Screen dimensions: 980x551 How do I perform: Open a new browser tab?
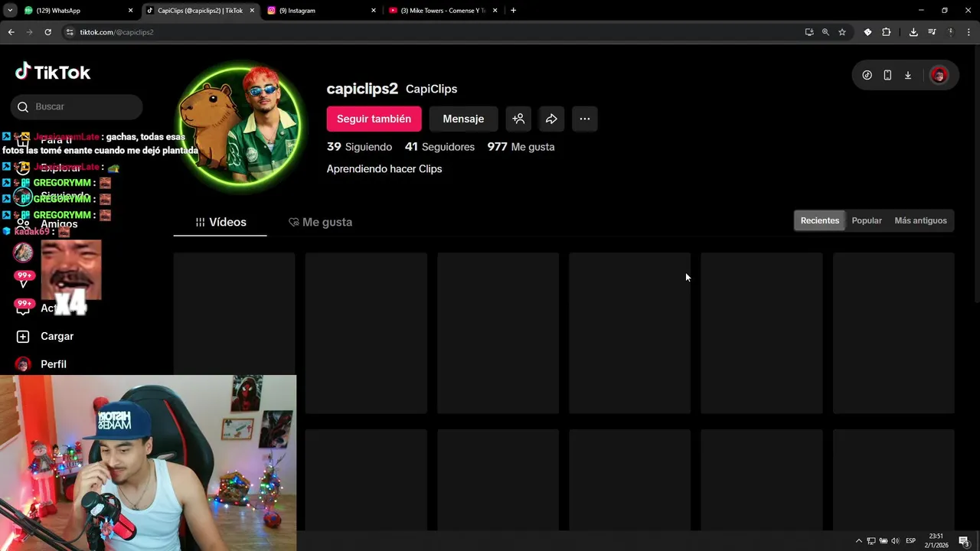click(513, 11)
